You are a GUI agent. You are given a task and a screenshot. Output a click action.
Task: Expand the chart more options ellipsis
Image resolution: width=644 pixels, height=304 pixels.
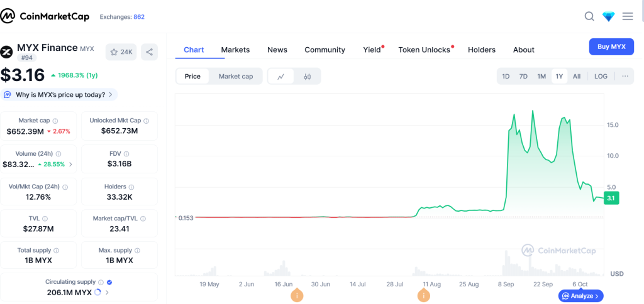[x=625, y=77]
